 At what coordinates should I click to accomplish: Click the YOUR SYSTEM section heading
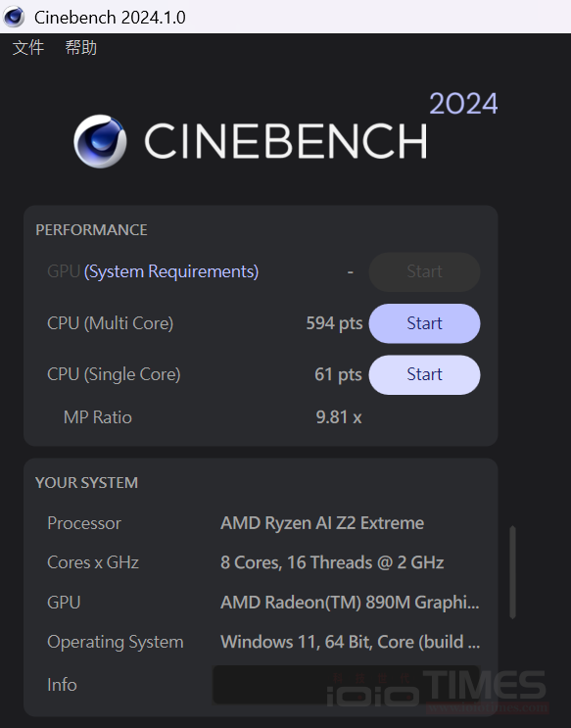tap(87, 483)
